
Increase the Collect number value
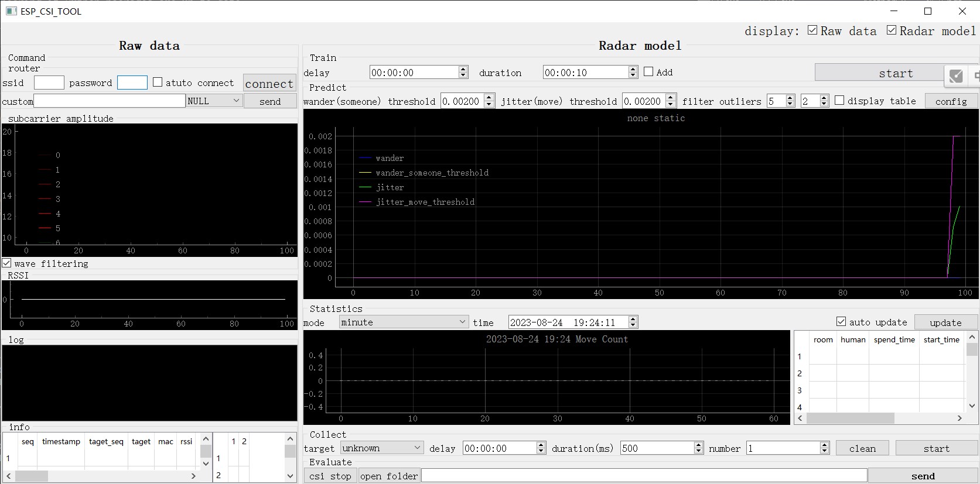(825, 445)
